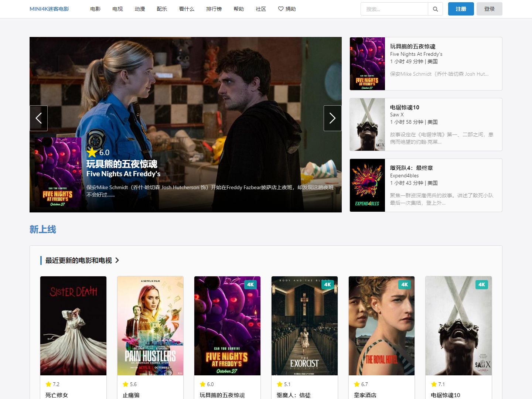The image size is (532, 399).
Task: Click the 4K badge on 电锯惊魂10 card
Action: click(482, 284)
